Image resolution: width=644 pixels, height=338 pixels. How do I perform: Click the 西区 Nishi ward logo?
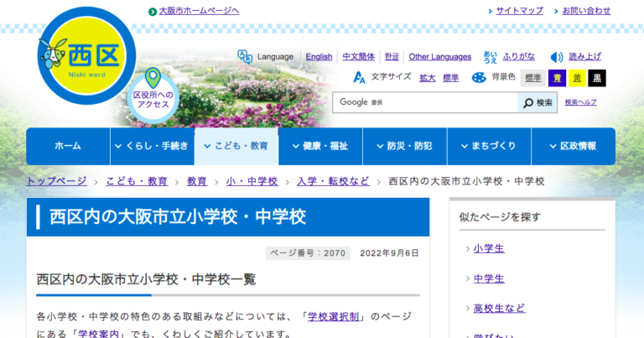[x=86, y=55]
